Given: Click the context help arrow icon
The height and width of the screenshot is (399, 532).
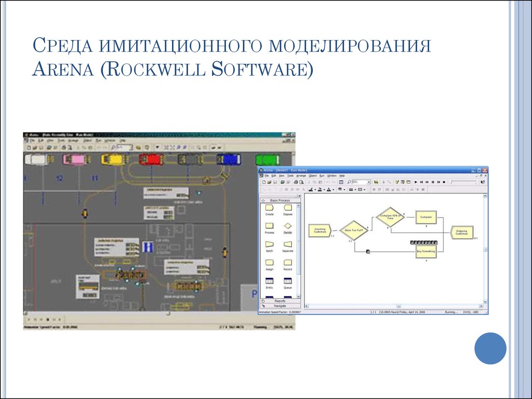Looking at the screenshot, I should coord(483,182).
